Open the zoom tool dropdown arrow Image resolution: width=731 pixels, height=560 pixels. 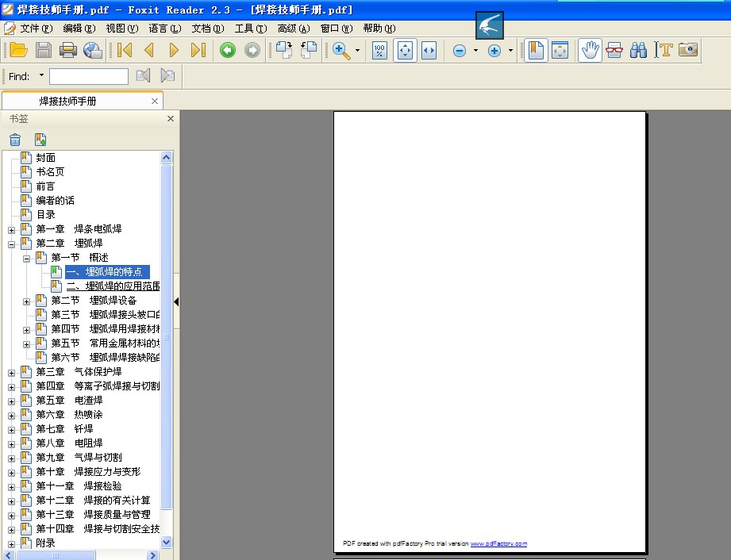358,50
